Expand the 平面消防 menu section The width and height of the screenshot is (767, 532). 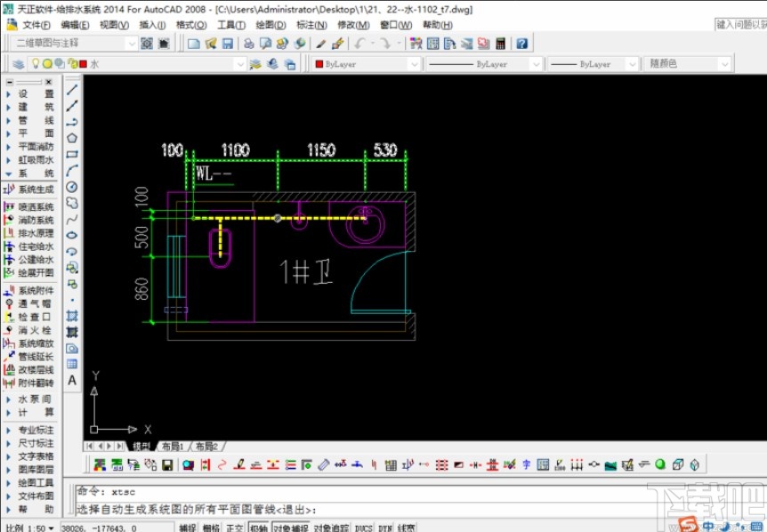(x=36, y=147)
